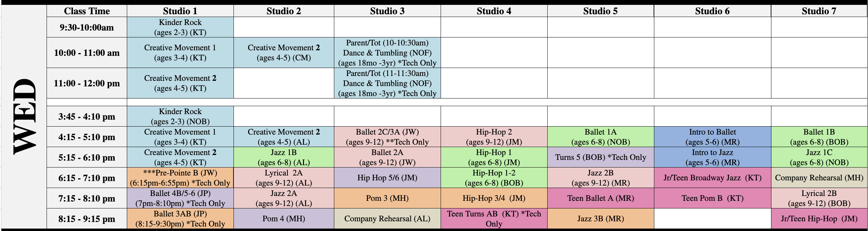The image size is (868, 231).
Task: Select the Ballet 2C/3A (JW) cell
Action: (387, 137)
